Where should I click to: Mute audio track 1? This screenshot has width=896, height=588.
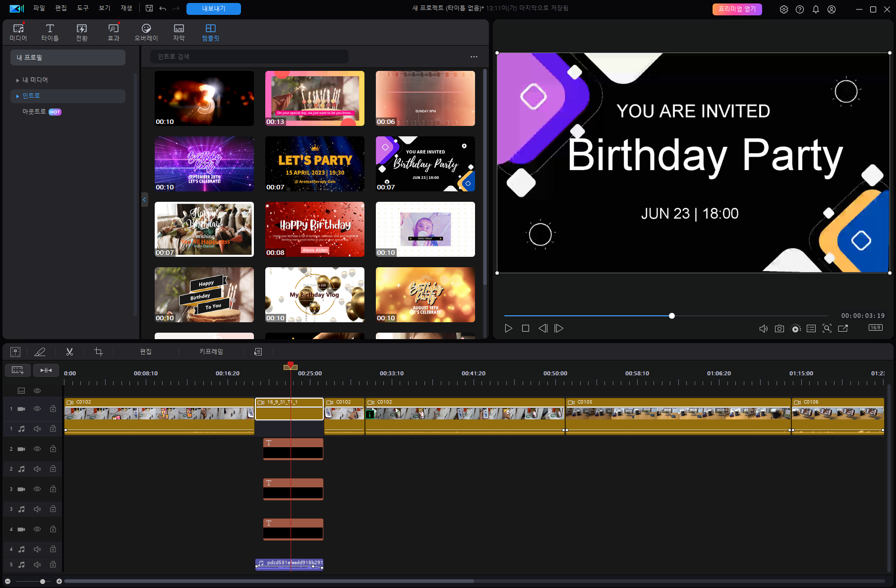click(x=37, y=429)
